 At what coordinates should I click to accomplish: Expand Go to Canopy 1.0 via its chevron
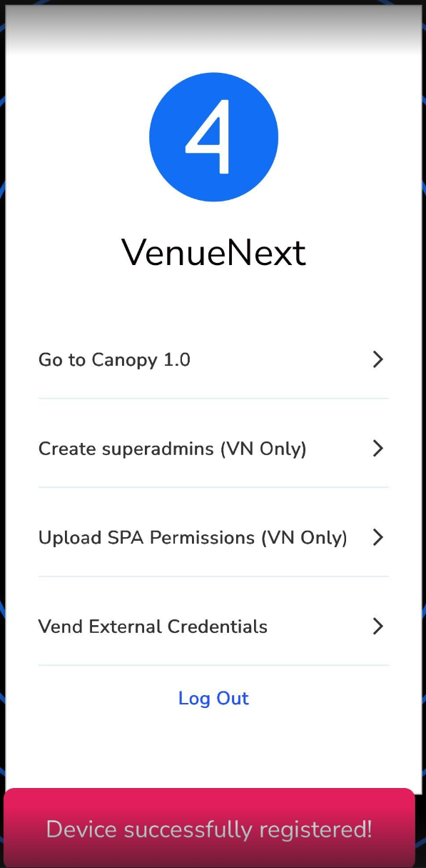(378, 359)
